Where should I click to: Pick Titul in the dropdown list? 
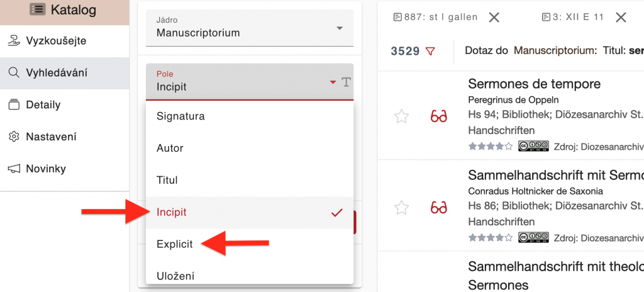point(167,181)
